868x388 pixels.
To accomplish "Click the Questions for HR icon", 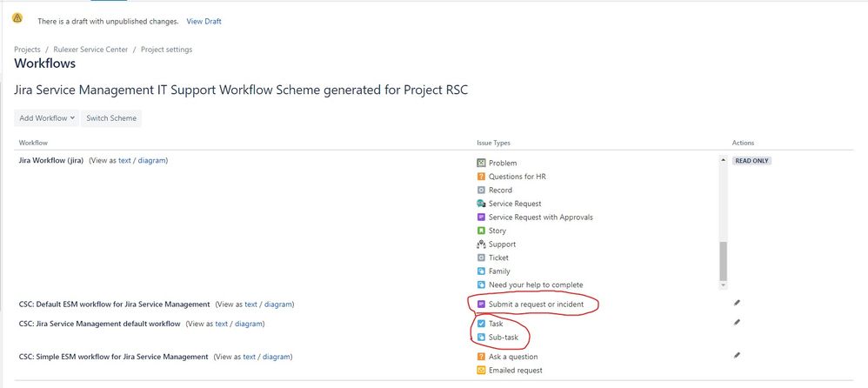I will (481, 177).
